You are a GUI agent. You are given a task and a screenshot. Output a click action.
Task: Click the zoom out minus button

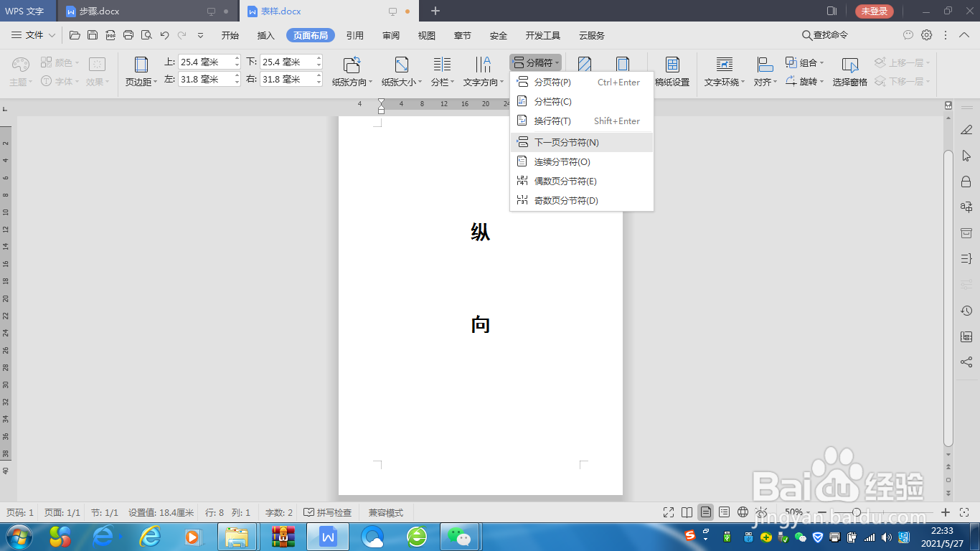(821, 512)
